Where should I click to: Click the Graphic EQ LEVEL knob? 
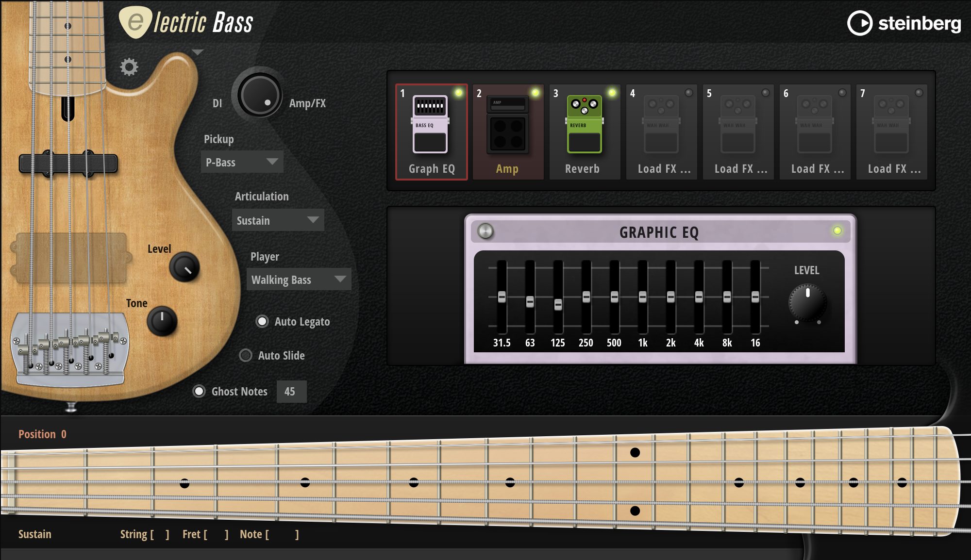click(807, 303)
